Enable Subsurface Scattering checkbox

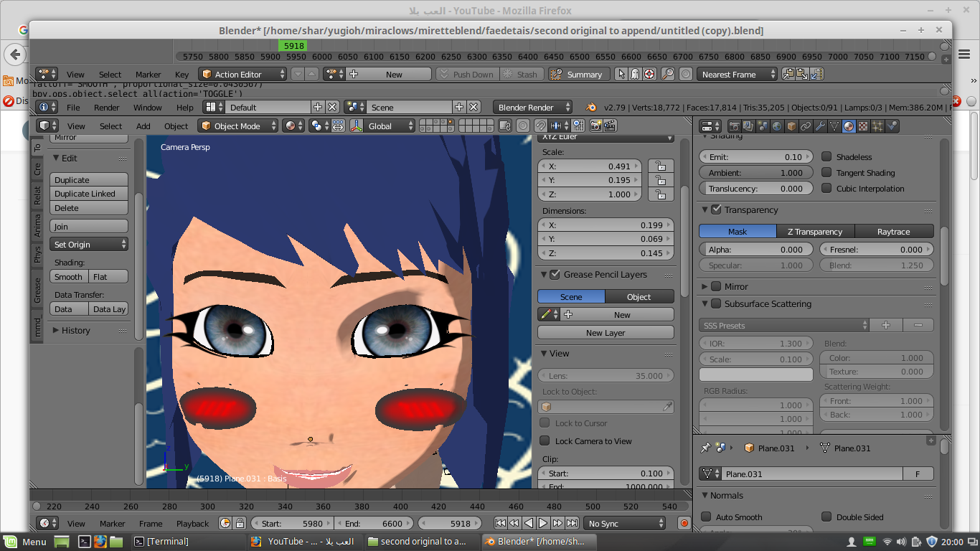(x=716, y=304)
